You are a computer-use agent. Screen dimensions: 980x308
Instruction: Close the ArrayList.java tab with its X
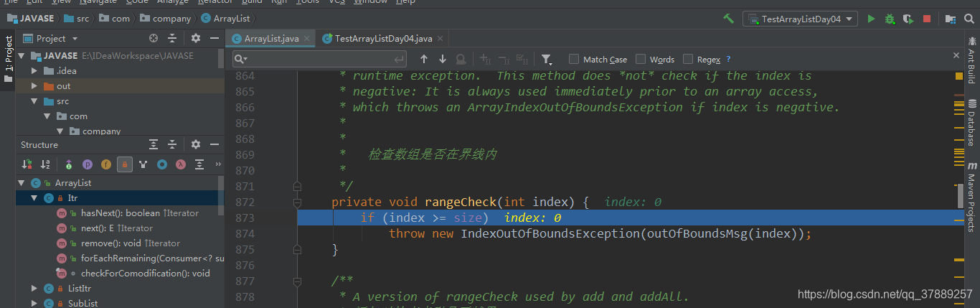pyautogui.click(x=306, y=39)
